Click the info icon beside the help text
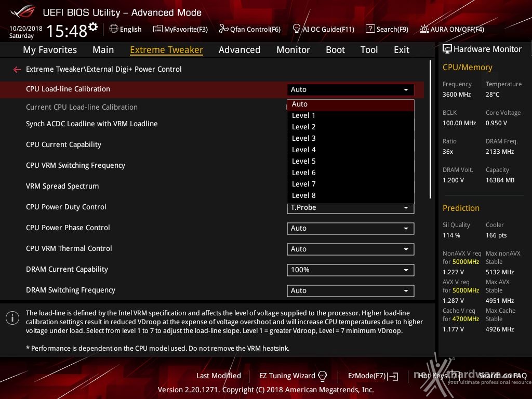Viewport: 532px width, 399px height. (12, 318)
